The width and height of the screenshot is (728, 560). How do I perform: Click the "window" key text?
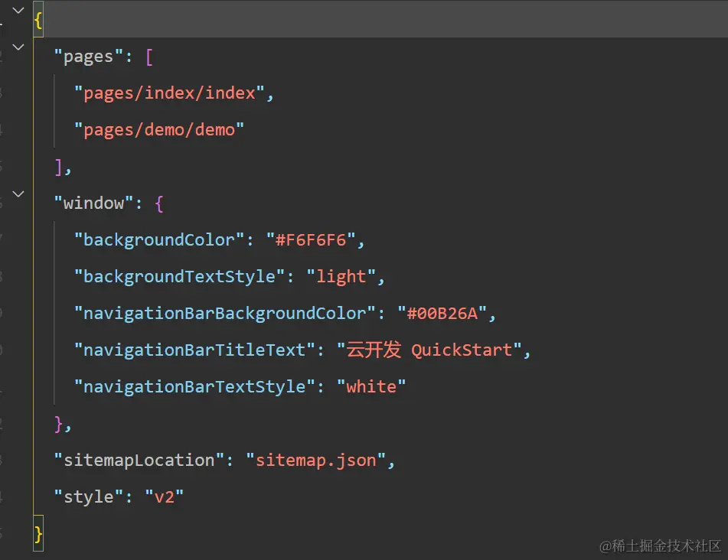coord(94,203)
